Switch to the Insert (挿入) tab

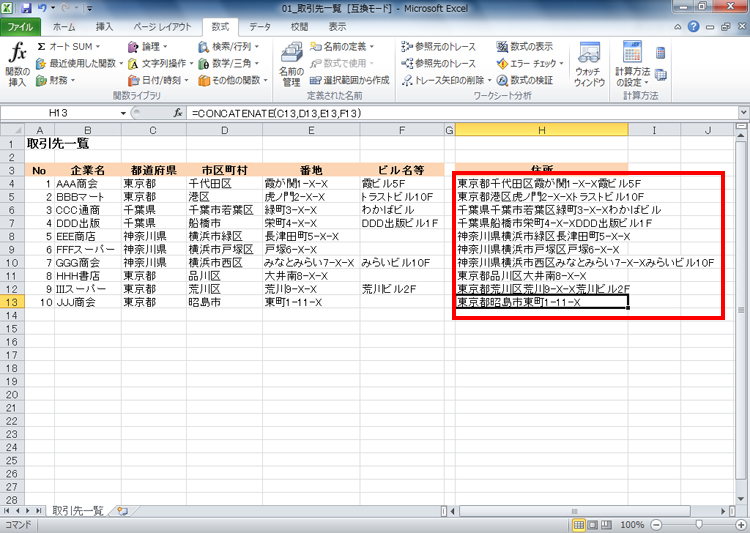[104, 27]
